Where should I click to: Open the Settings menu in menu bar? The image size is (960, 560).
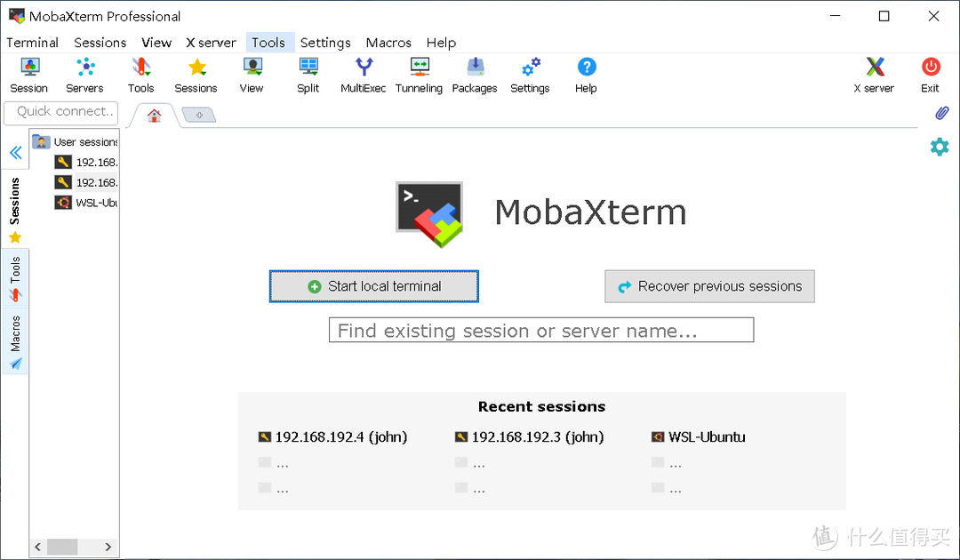tap(325, 43)
